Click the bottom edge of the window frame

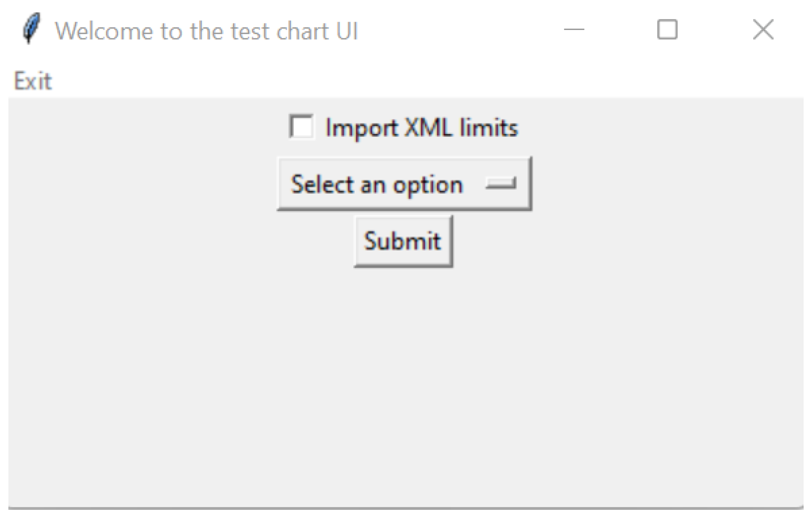(405, 508)
